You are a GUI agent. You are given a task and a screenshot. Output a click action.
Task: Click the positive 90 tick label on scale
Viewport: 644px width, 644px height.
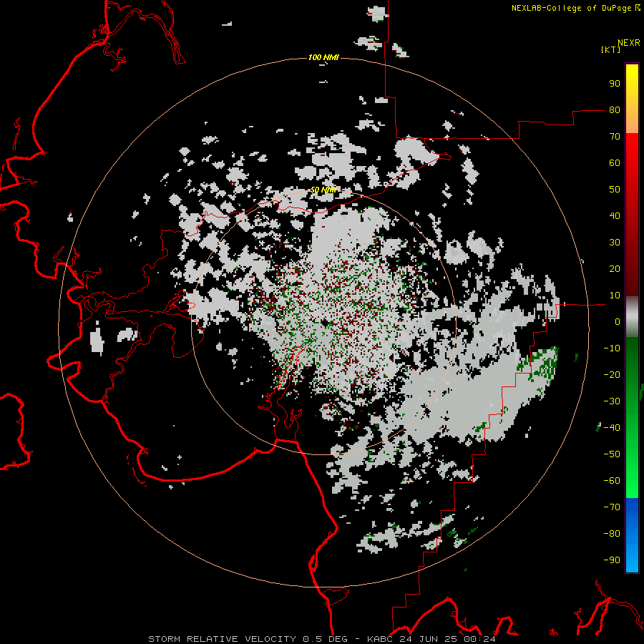pyautogui.click(x=615, y=84)
